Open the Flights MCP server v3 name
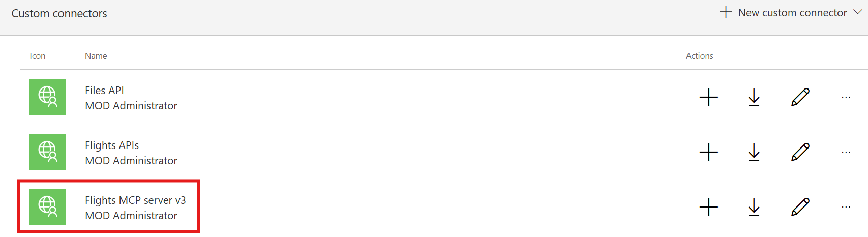 coord(135,200)
